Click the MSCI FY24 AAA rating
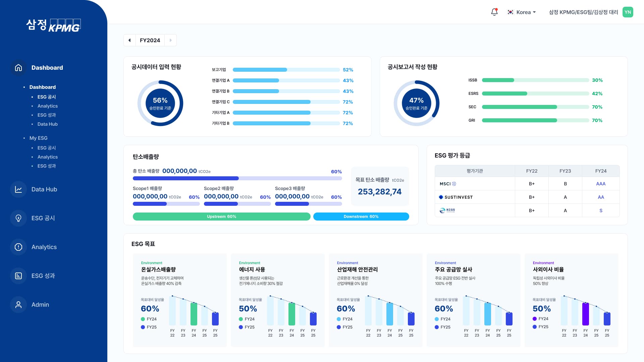 [600, 184]
